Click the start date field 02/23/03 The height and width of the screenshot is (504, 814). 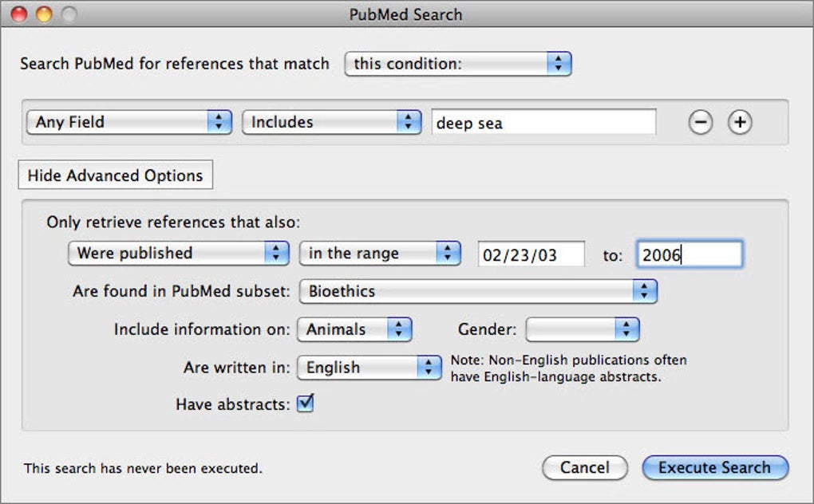pos(531,254)
